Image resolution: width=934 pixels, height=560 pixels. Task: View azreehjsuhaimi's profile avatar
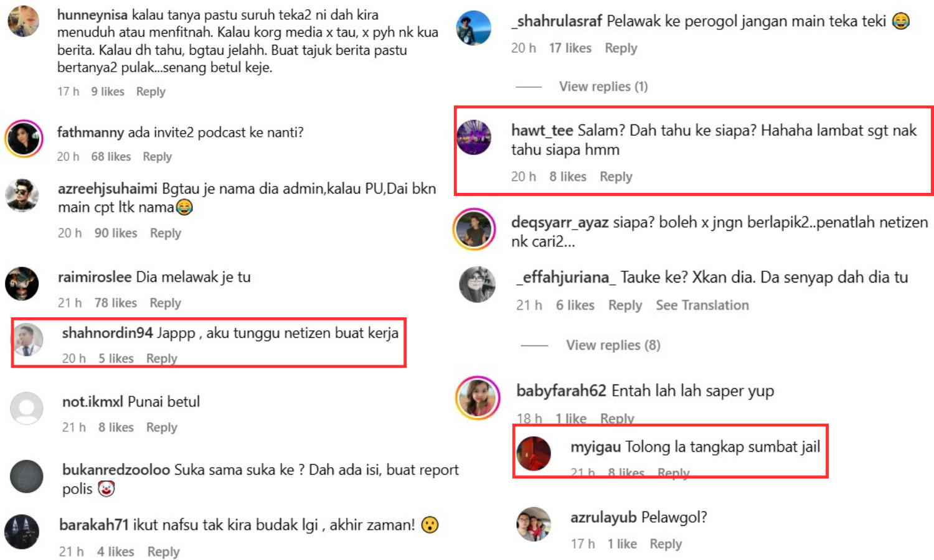pos(22,195)
